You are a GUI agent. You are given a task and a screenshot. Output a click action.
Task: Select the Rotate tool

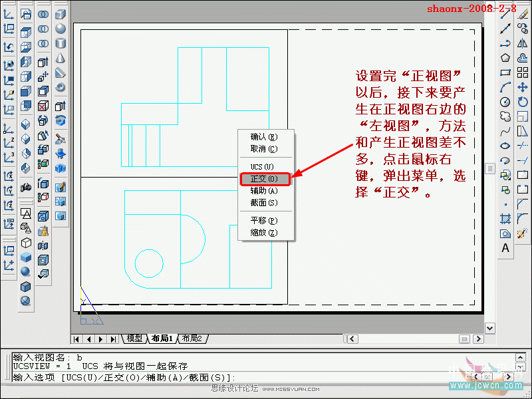click(x=523, y=102)
